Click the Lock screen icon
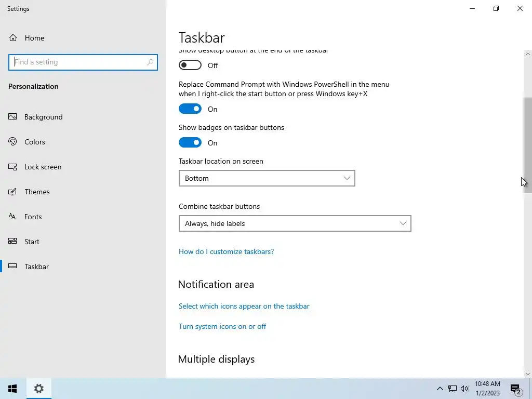The height and width of the screenshot is (399, 532). click(x=12, y=167)
